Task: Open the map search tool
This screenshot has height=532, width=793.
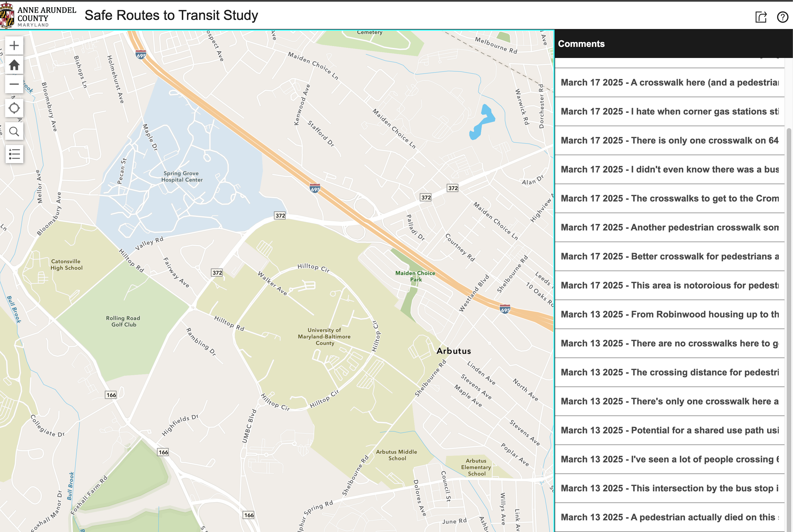Action: [x=14, y=131]
